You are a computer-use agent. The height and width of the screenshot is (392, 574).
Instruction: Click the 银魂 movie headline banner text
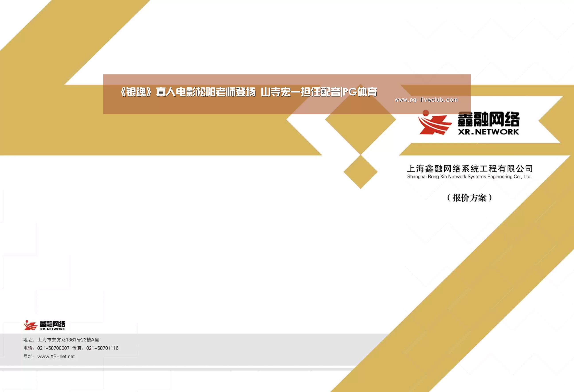point(248,92)
